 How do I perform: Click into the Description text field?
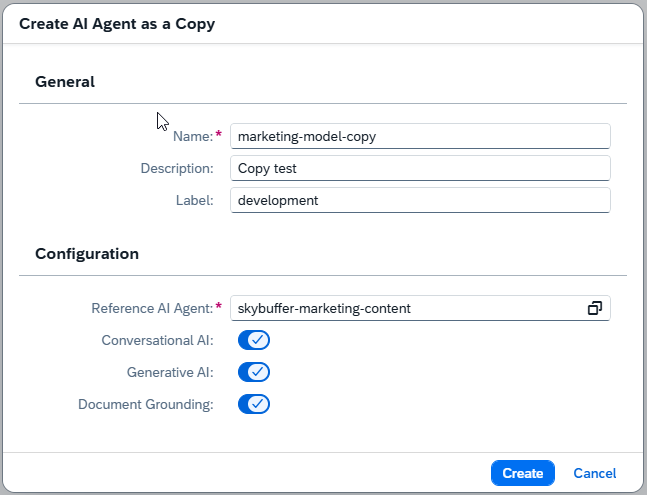pos(420,168)
